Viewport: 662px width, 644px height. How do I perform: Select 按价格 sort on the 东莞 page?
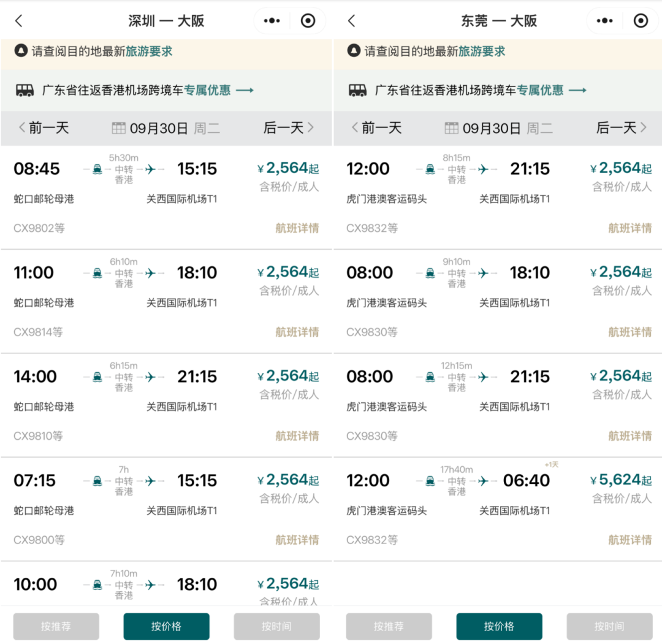click(x=499, y=626)
